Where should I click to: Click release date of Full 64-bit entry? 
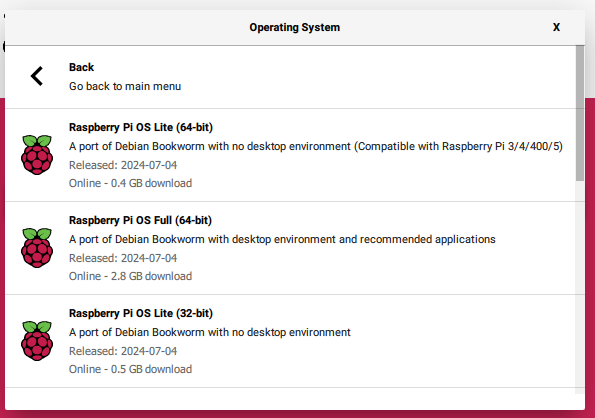coord(123,258)
